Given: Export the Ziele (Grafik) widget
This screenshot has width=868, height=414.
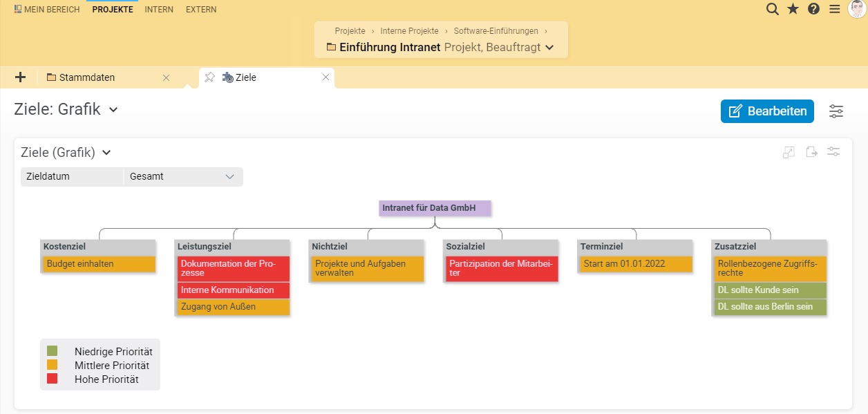Looking at the screenshot, I should pos(811,152).
